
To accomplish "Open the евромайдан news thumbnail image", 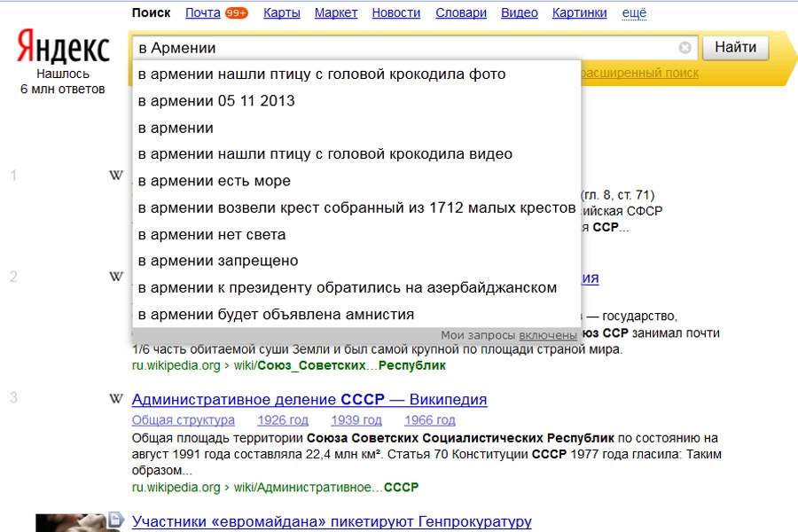I will [x=70, y=522].
